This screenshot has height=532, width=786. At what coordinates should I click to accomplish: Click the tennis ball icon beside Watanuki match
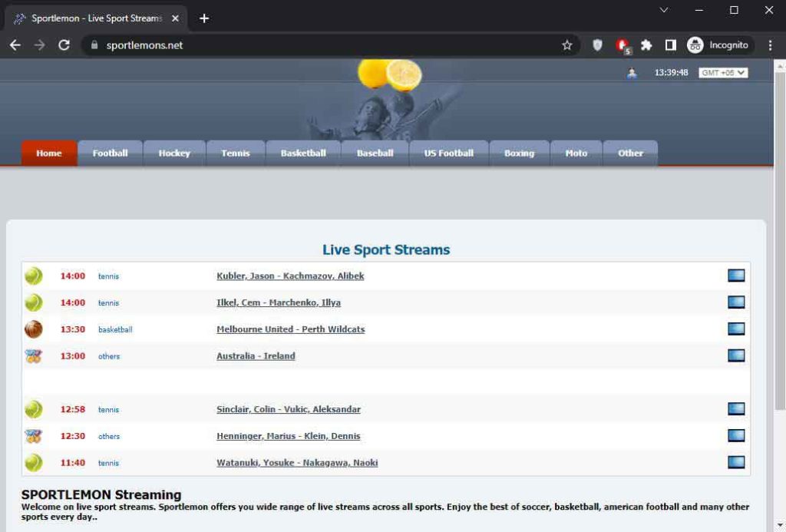pyautogui.click(x=33, y=462)
